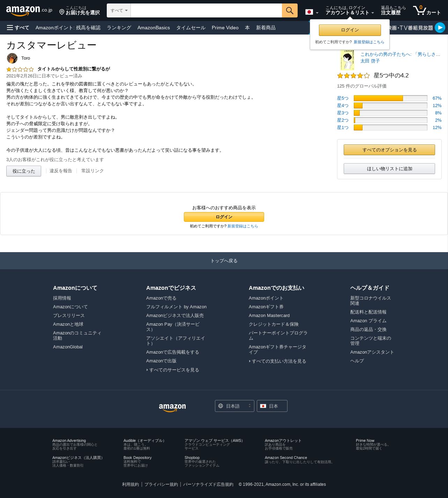Click 利用規約 link at bottom

click(x=130, y=484)
